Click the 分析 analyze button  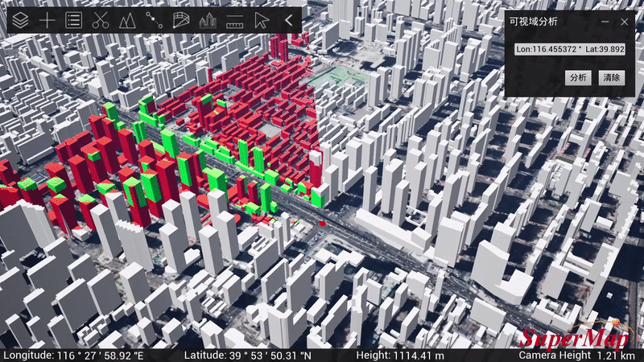click(x=578, y=77)
